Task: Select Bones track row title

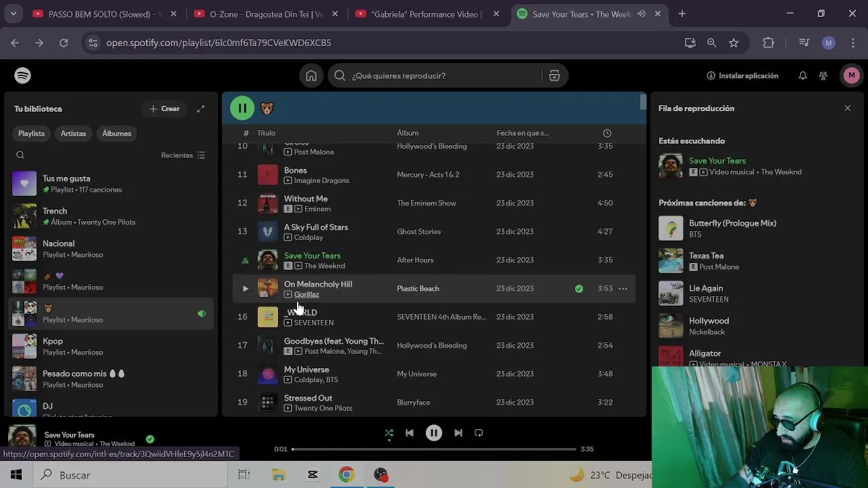Action: 295,170
